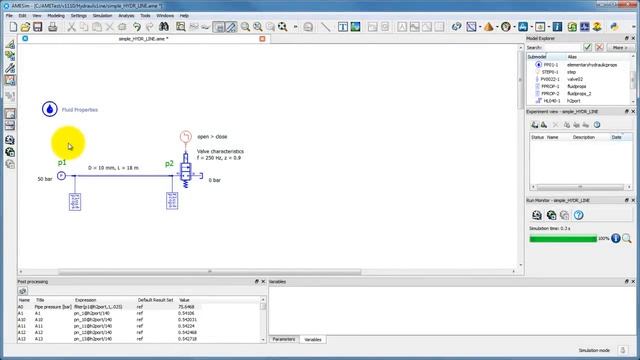
Task: Click the help icon in Experiment view toolbar
Action: coord(597,125)
